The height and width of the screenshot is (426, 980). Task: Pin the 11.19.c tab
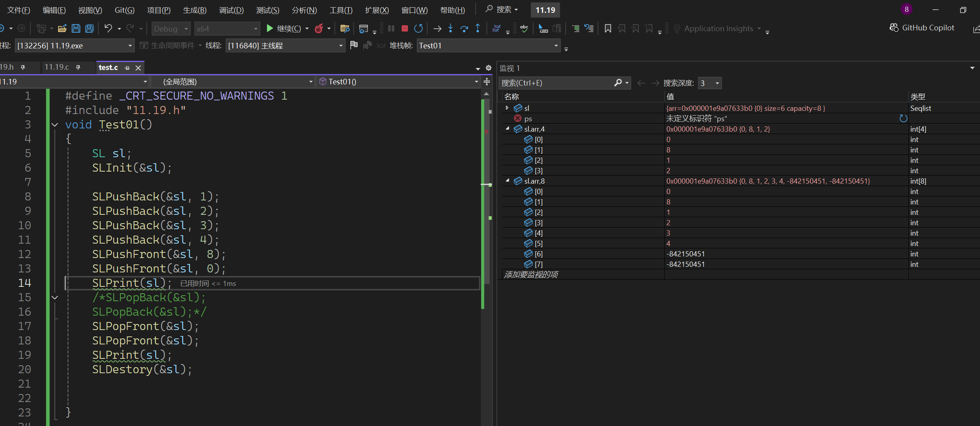(78, 67)
